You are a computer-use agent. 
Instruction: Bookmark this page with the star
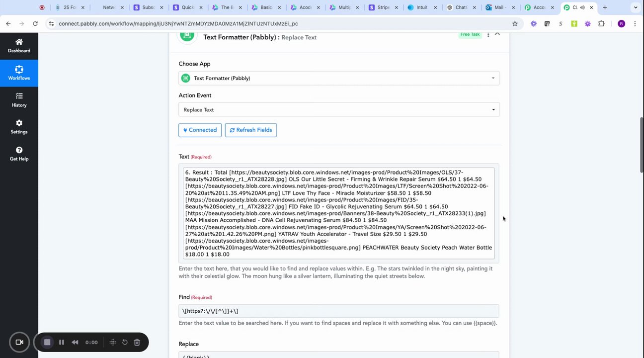(x=515, y=23)
